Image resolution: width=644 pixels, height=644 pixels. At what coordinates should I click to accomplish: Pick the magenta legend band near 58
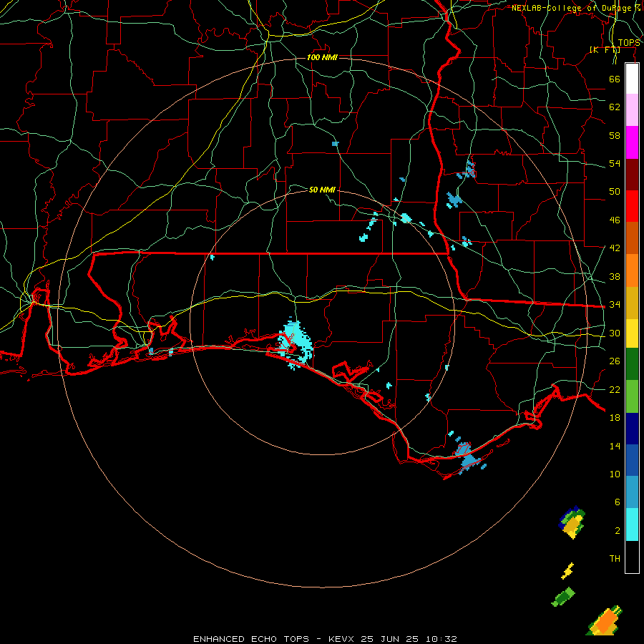[x=632, y=142]
